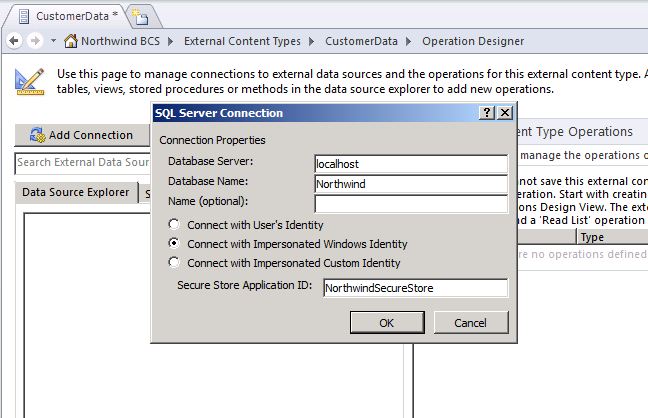
Task: Click the help button in SQL Server Connection
Action: [487, 112]
